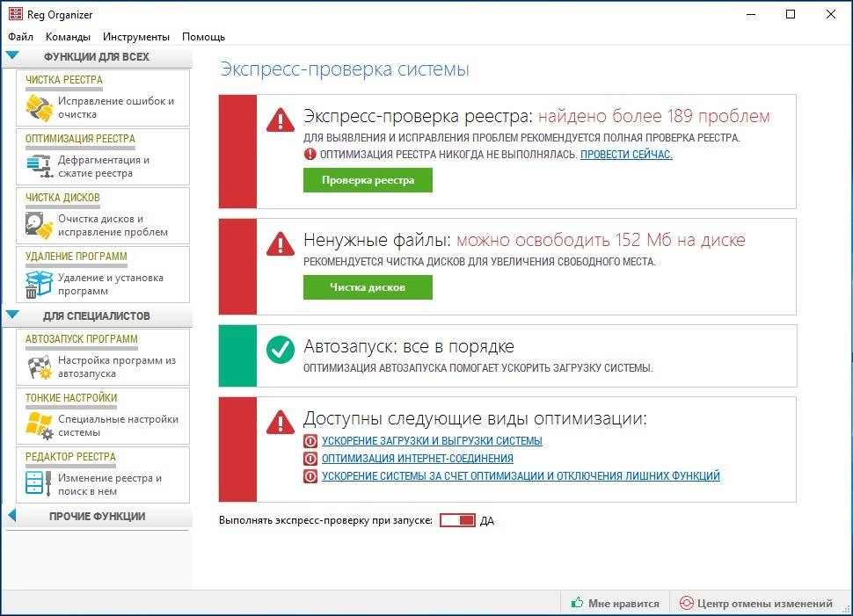The image size is (853, 616).
Task: Collapse the ДЛЯ СПЕЦИАЛИСТОВ section arrow
Action: pos(12,315)
